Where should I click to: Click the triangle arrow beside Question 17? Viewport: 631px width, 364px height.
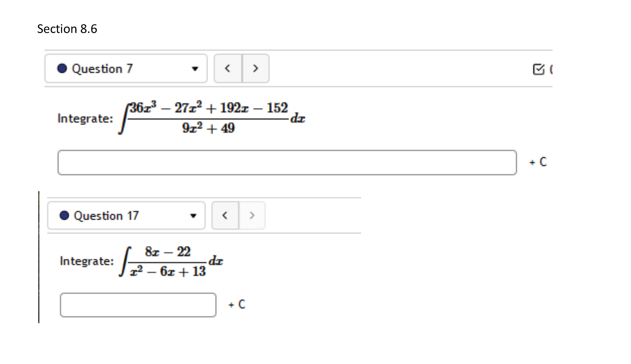193,216
